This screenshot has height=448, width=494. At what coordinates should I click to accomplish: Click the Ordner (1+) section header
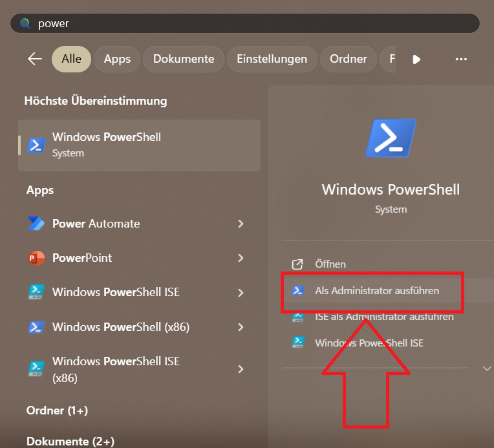pos(57,411)
